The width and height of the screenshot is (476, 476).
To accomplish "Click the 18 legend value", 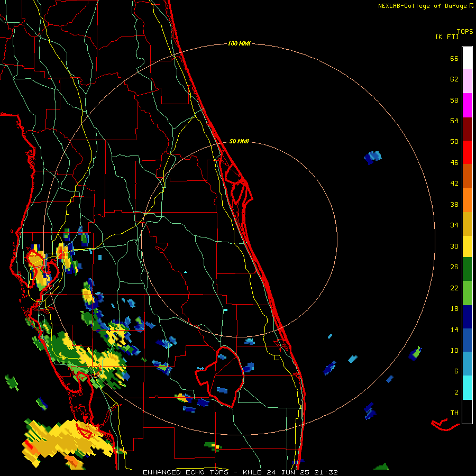I will pyautogui.click(x=454, y=309).
